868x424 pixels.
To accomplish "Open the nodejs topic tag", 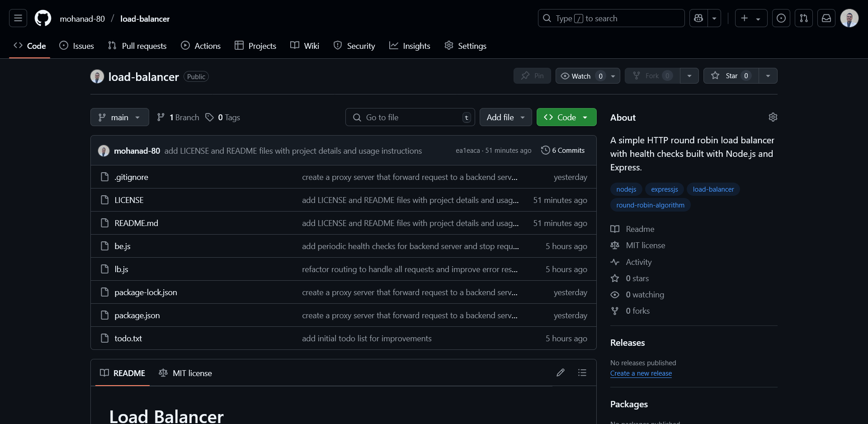I will click(x=626, y=189).
